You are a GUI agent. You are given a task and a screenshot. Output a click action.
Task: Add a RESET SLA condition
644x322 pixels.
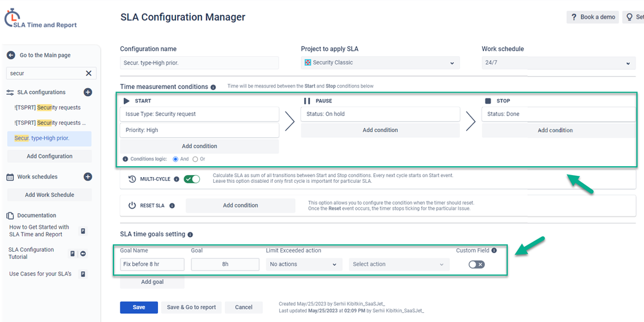coord(240,205)
